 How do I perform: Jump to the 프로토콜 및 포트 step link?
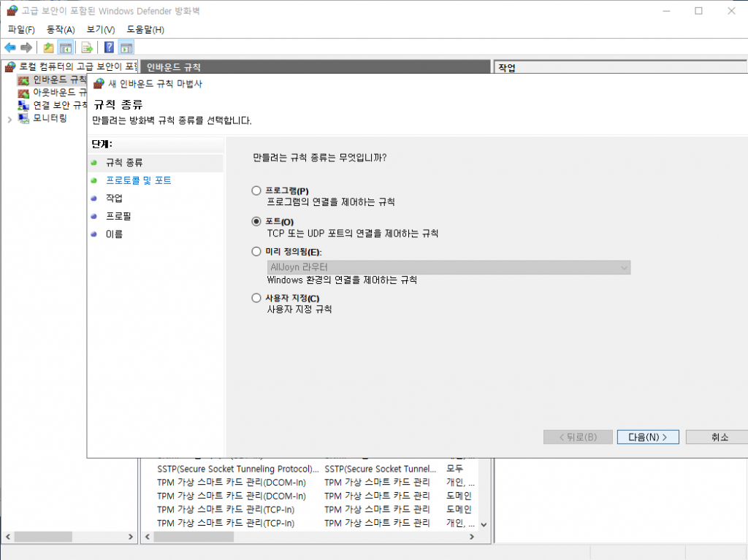pos(138,180)
